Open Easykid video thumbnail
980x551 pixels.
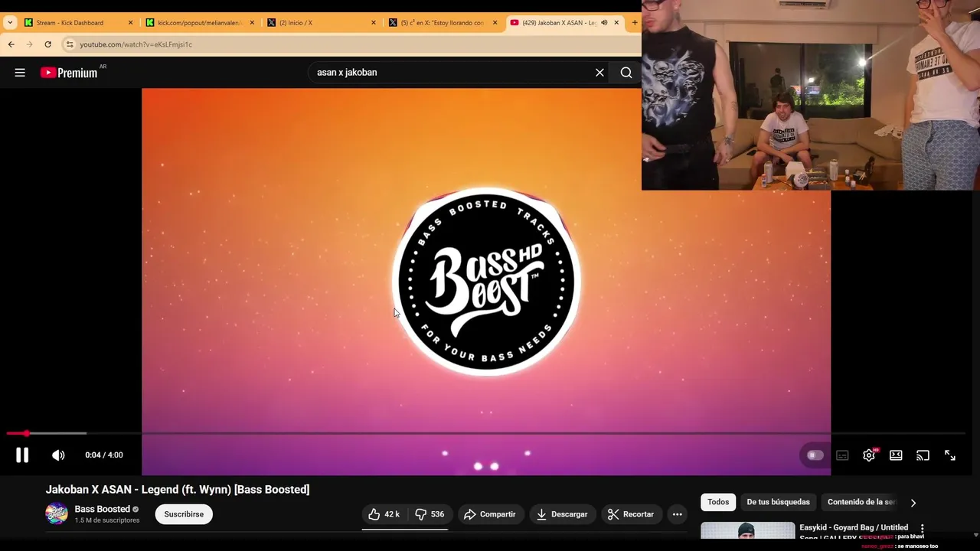[747, 530]
